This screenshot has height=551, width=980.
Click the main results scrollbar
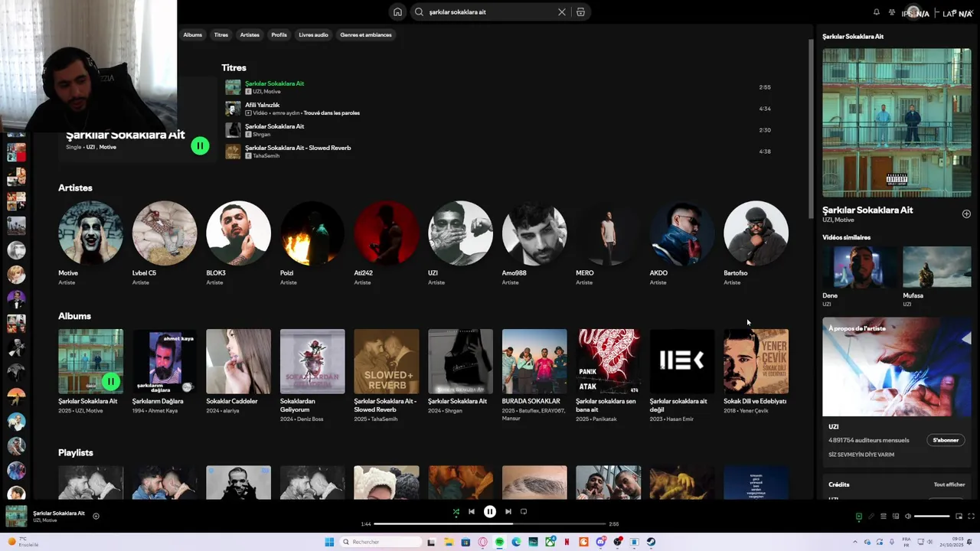(x=811, y=128)
